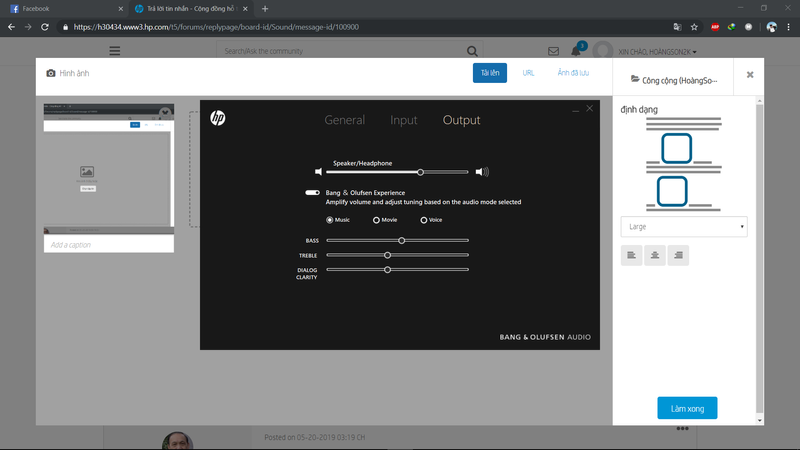Reload the page with refresh icon
Screen dimensions: 800x450
pos(45,27)
